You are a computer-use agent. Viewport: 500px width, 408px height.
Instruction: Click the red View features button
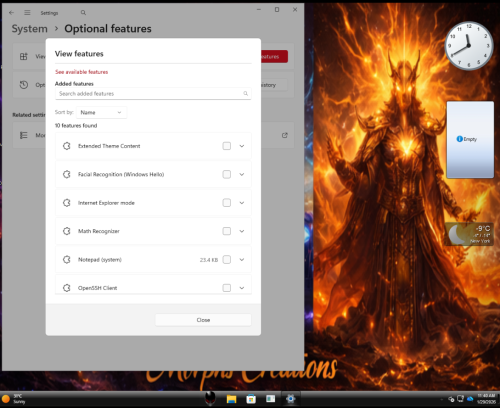point(273,56)
